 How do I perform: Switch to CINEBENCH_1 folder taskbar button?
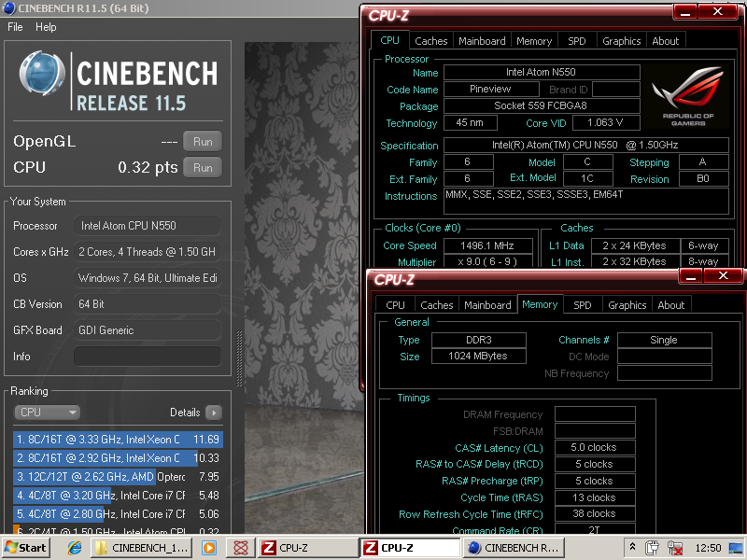coord(143,548)
